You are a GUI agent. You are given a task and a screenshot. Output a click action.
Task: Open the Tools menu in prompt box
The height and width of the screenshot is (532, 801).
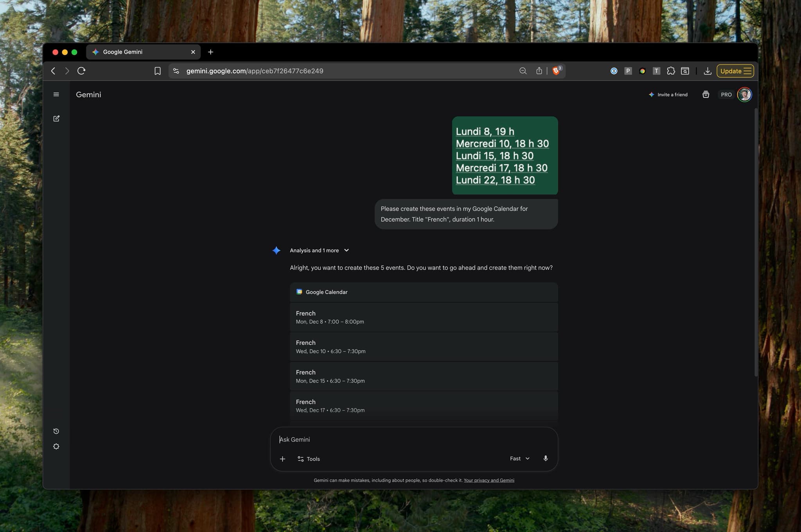click(x=309, y=459)
